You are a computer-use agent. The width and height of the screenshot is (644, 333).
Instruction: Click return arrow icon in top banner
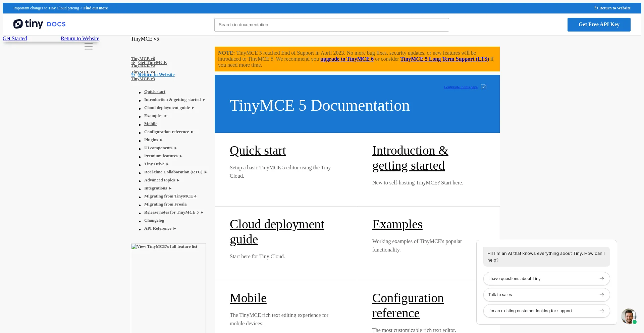[x=596, y=8]
